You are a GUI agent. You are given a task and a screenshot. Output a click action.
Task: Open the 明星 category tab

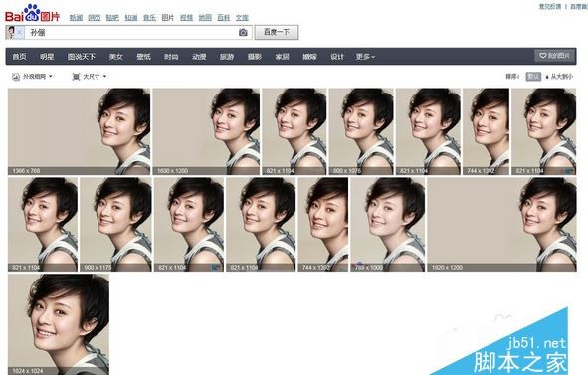coord(47,57)
